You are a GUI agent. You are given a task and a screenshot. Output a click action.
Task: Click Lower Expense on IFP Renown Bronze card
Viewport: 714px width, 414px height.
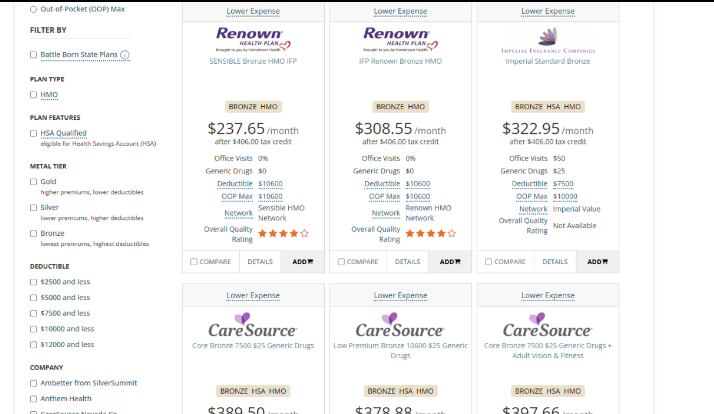coord(401,11)
